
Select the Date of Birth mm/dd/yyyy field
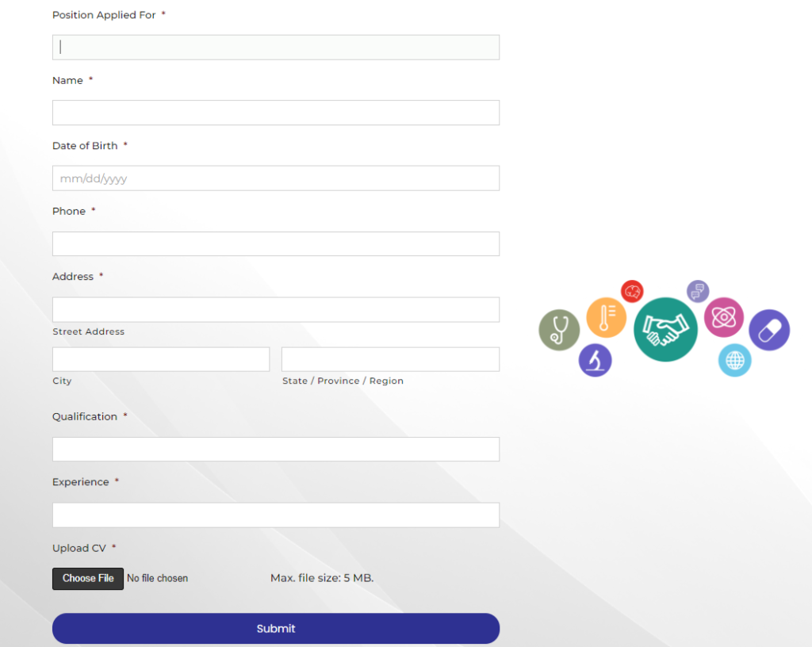click(275, 178)
